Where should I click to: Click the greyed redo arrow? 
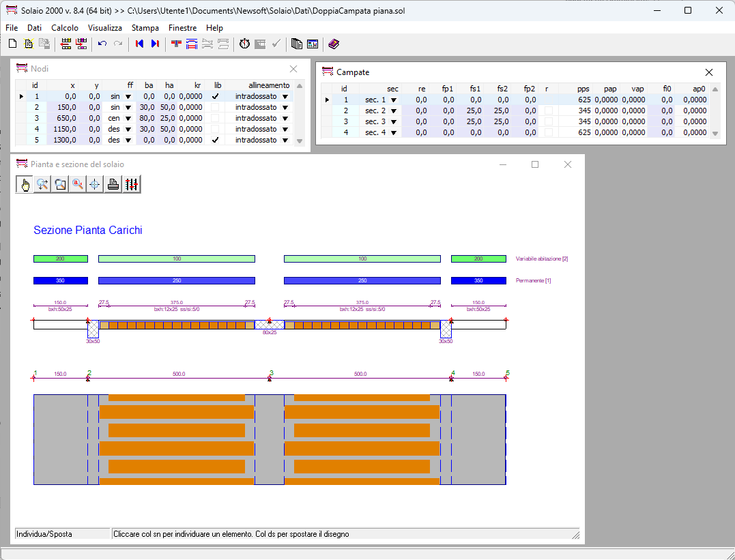(118, 44)
